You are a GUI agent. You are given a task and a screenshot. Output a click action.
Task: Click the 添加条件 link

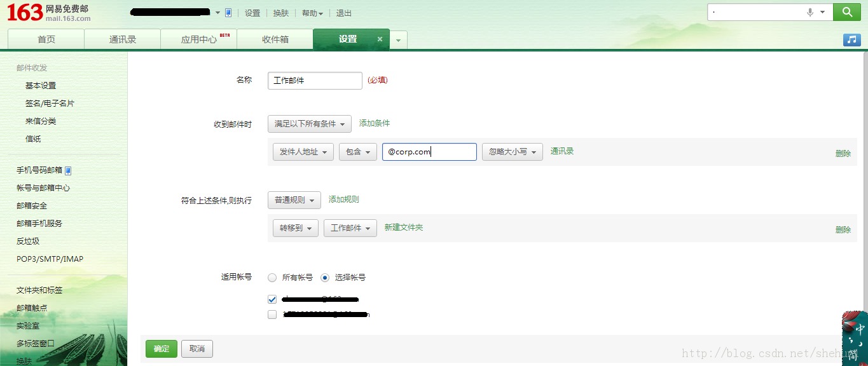pyautogui.click(x=375, y=123)
